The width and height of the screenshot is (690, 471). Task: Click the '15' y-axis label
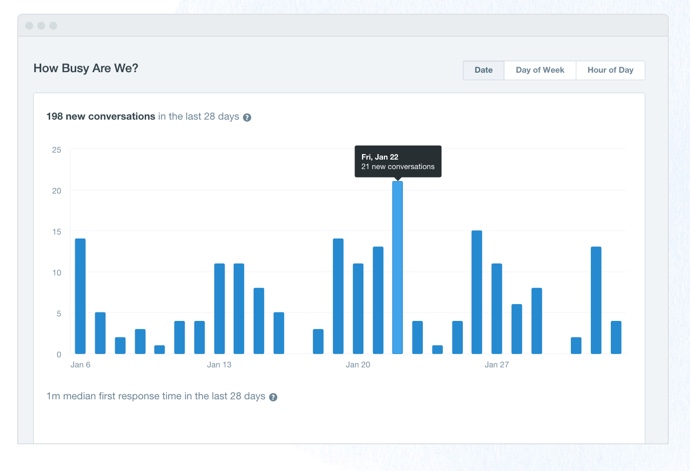[56, 232]
